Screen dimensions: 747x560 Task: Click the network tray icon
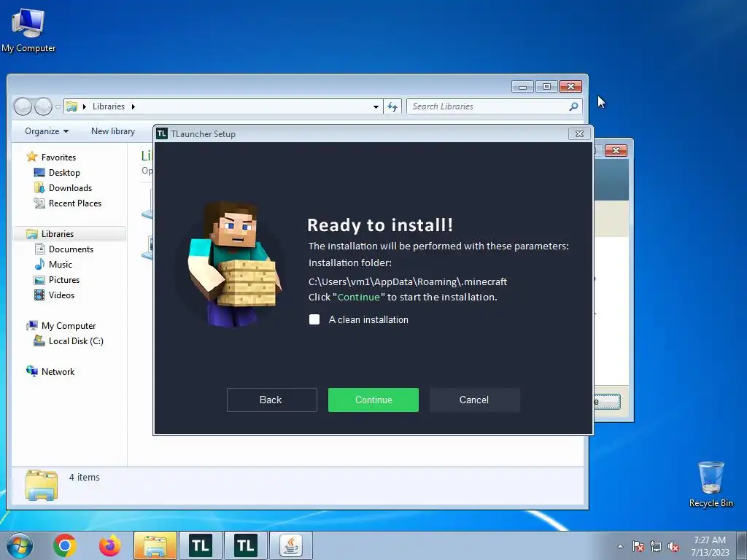tap(656, 546)
